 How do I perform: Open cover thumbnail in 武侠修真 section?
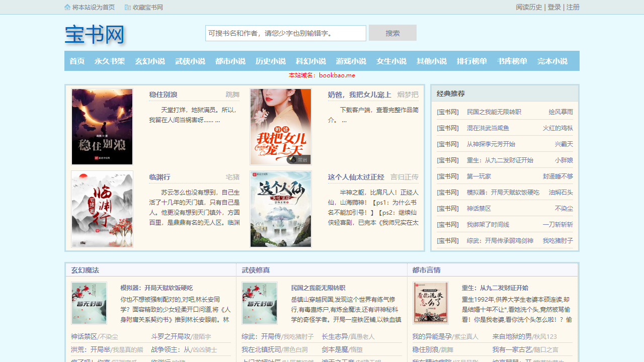point(260,303)
